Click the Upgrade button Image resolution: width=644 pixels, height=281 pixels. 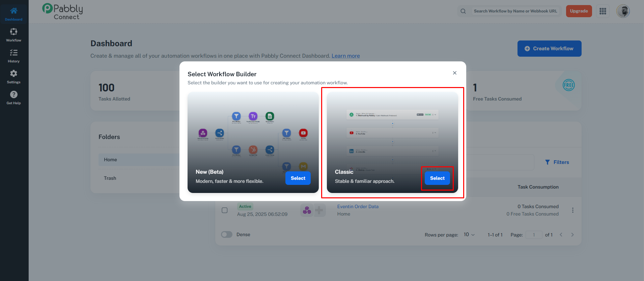(579, 11)
